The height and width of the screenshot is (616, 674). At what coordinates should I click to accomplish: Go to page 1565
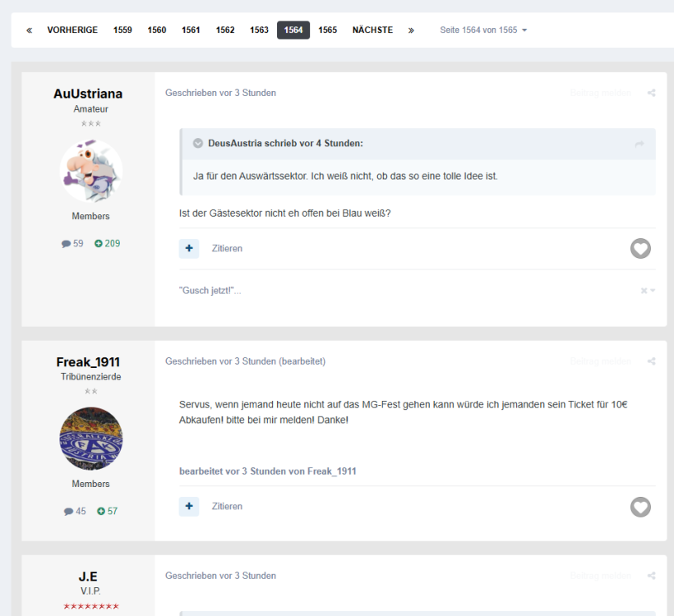tap(328, 30)
